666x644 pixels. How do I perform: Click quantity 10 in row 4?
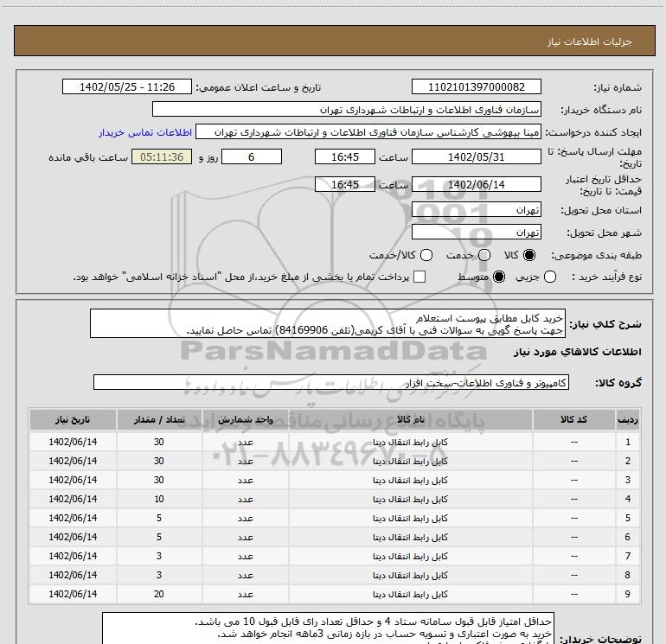click(159, 500)
